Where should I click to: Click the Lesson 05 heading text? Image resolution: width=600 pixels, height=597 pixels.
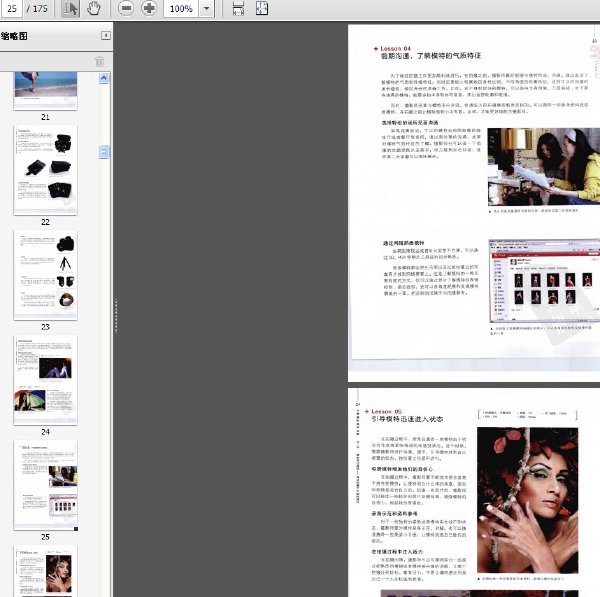386,411
